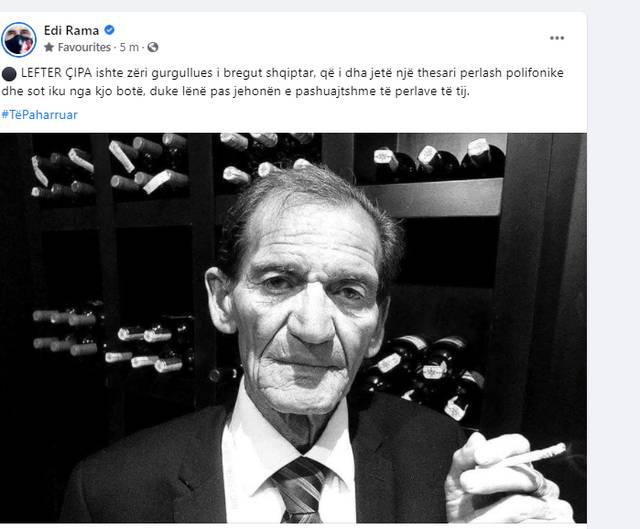Click the ring on the man's finger

(538, 482)
